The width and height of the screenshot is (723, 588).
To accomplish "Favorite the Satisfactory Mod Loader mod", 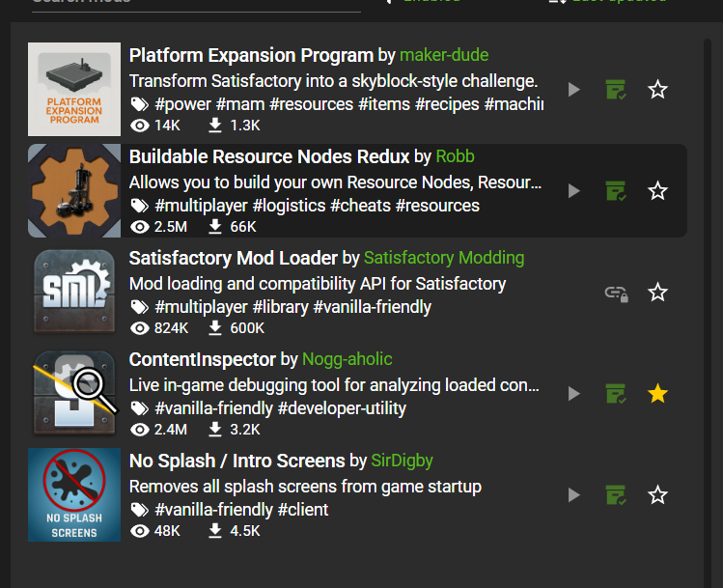I will coord(657,293).
